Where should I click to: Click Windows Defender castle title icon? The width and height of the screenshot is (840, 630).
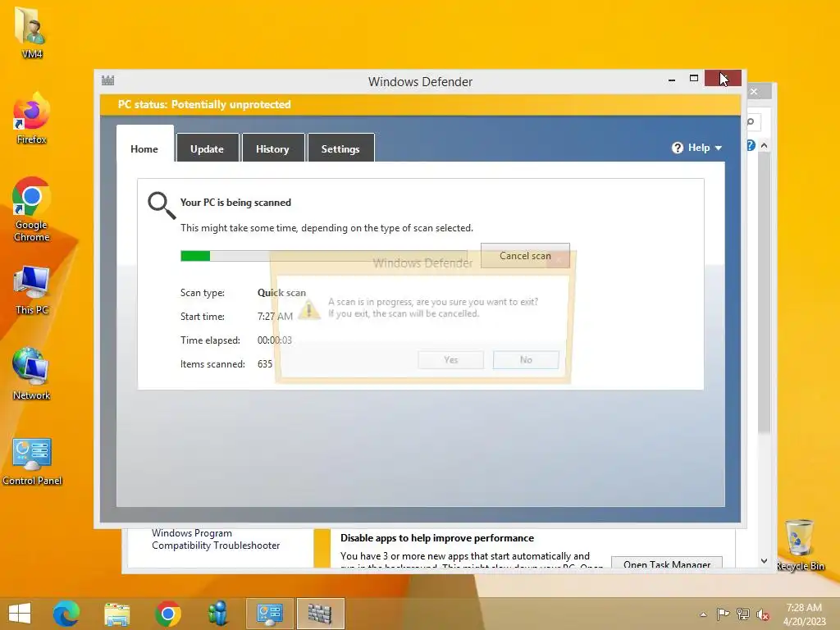tap(107, 80)
